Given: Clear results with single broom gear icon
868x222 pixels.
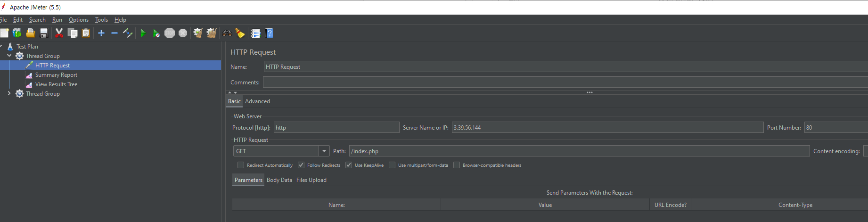Looking at the screenshot, I should [198, 33].
